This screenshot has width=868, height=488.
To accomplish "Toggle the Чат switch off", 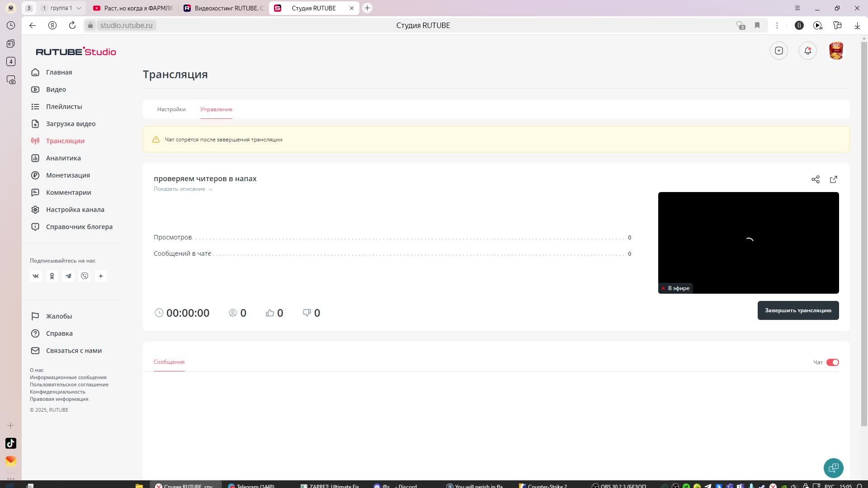I will click(832, 362).
